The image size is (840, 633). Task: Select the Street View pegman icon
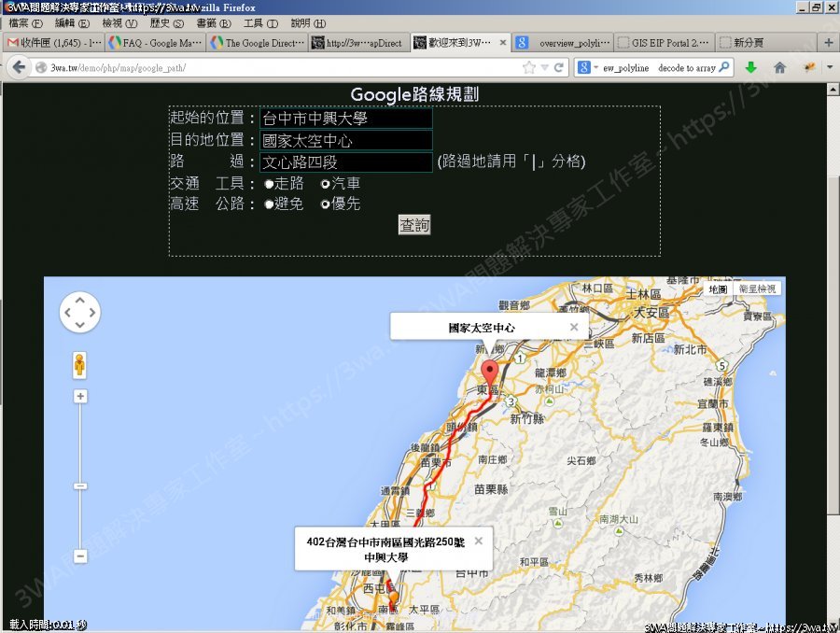point(79,365)
